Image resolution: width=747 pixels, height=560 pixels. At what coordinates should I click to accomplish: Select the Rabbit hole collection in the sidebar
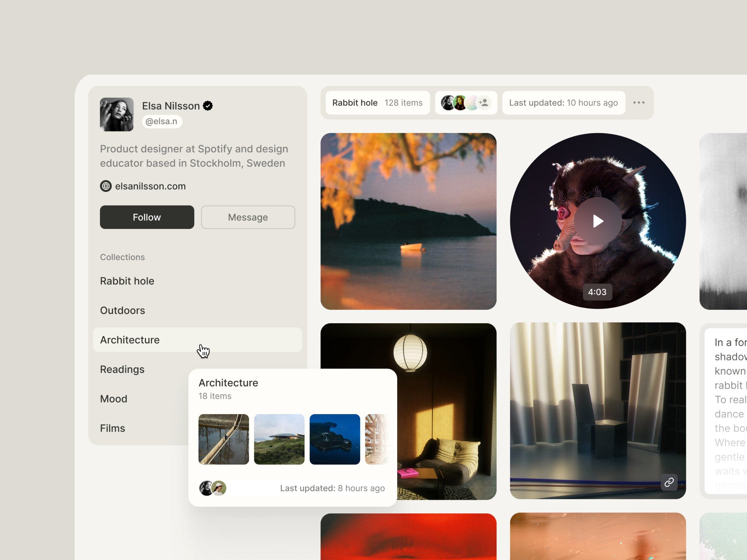[127, 281]
